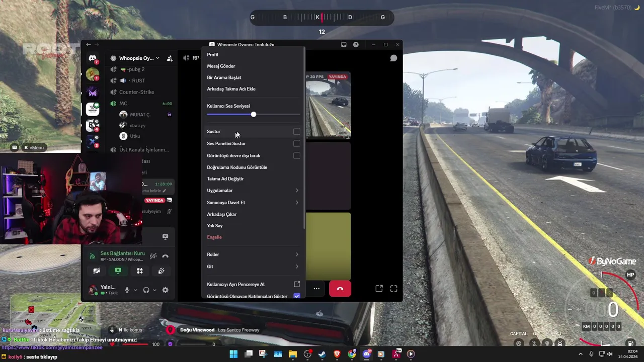Stop screen sharing with the green screen button
The image size is (644, 362).
(x=118, y=271)
